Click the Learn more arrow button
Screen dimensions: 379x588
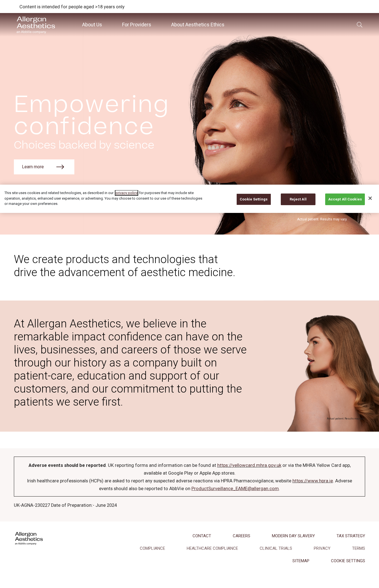[x=44, y=167]
